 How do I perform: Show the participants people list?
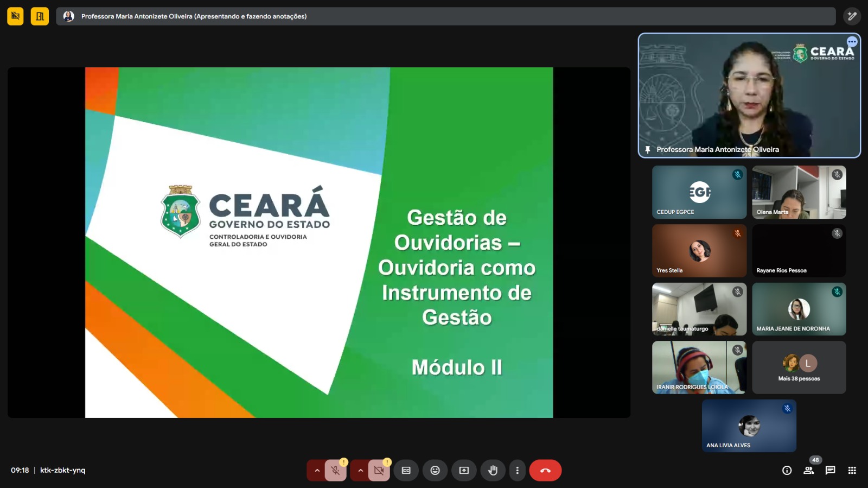809,471
